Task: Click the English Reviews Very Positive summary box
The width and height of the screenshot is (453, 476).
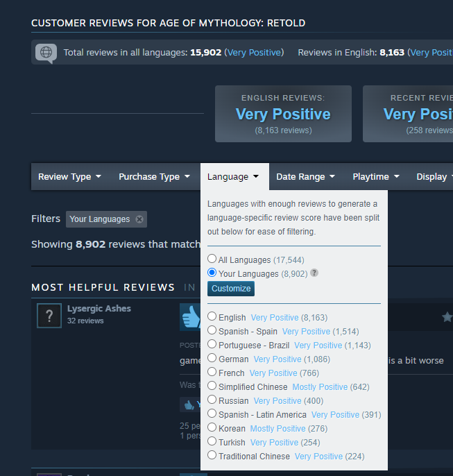Action: (x=283, y=114)
